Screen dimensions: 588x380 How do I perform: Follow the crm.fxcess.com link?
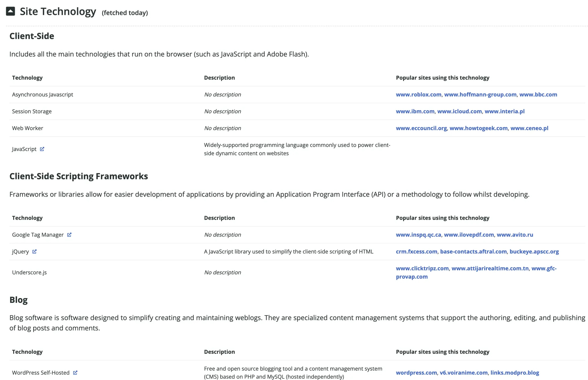coord(417,251)
